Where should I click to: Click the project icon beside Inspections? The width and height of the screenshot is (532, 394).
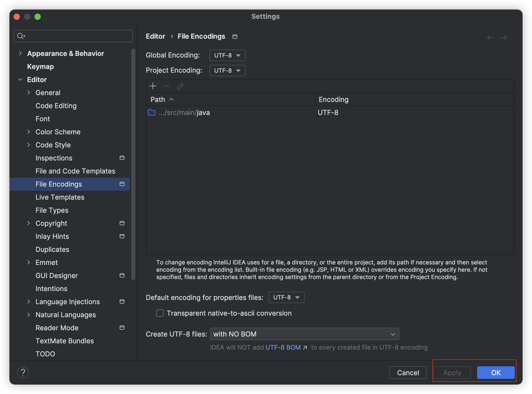122,158
